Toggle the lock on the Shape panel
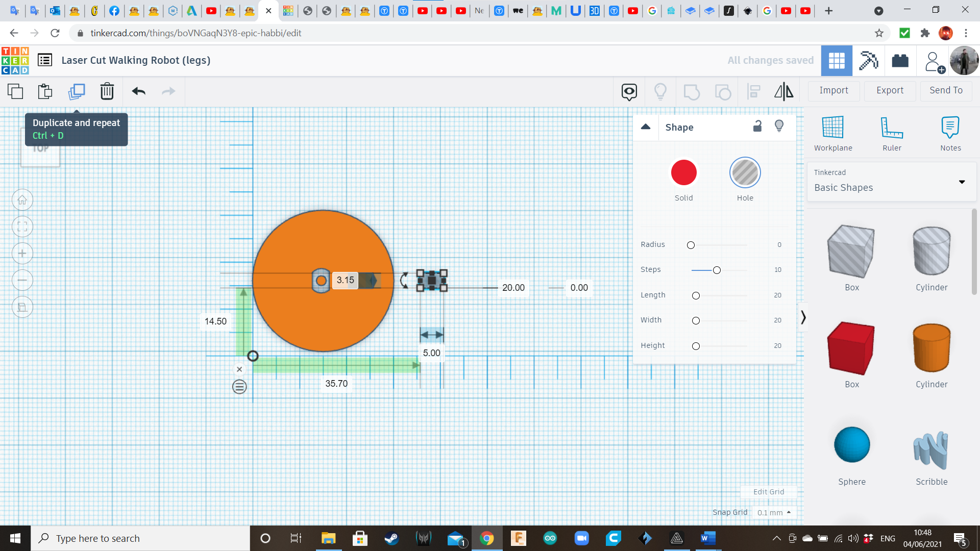 coord(757,126)
